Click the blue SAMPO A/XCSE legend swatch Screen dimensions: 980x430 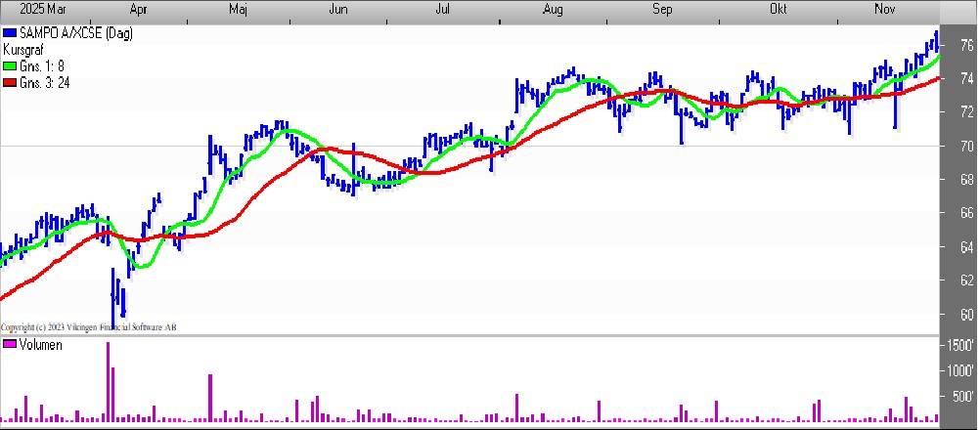(x=10, y=33)
